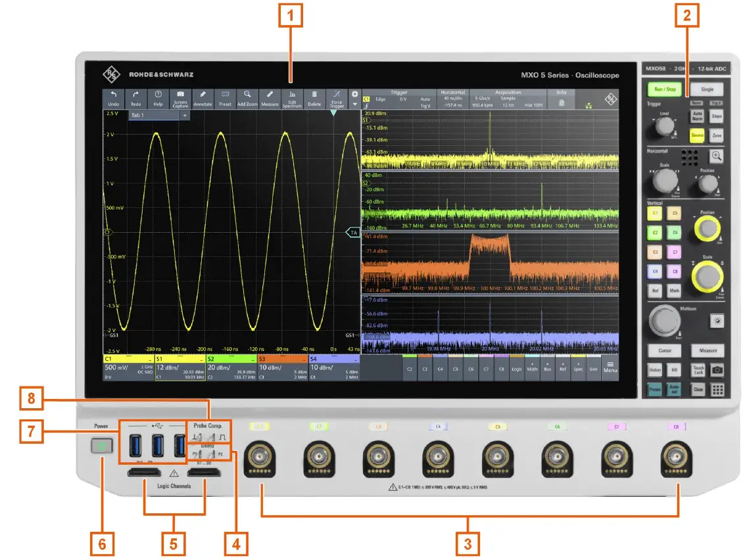Open toolbar settings with the gear icon
Screen dimensions: 743x560
tap(355, 94)
